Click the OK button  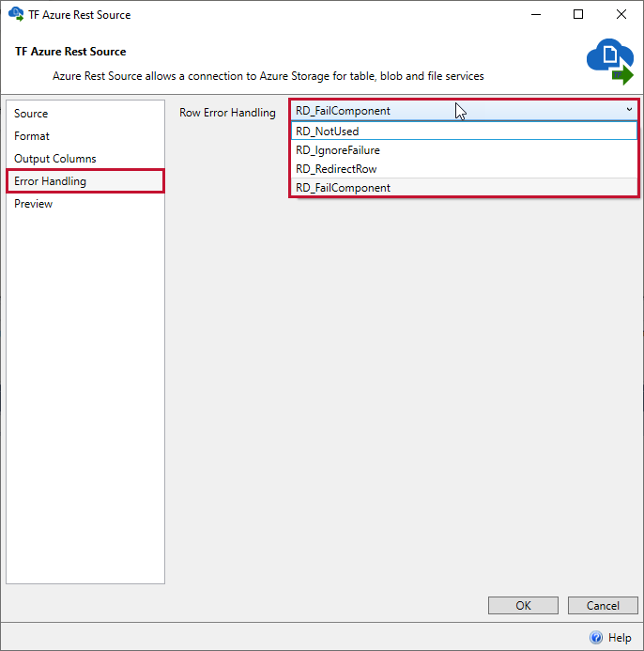(x=523, y=605)
